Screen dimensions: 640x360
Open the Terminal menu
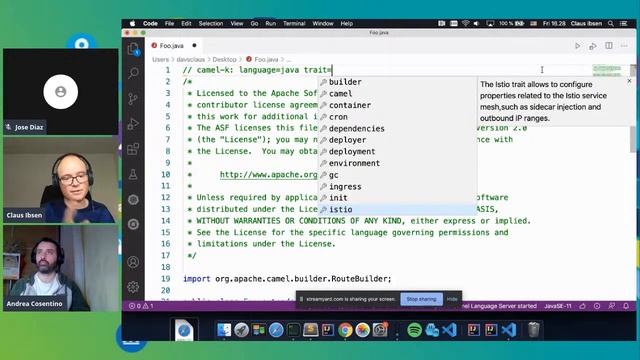pyautogui.click(x=294, y=24)
